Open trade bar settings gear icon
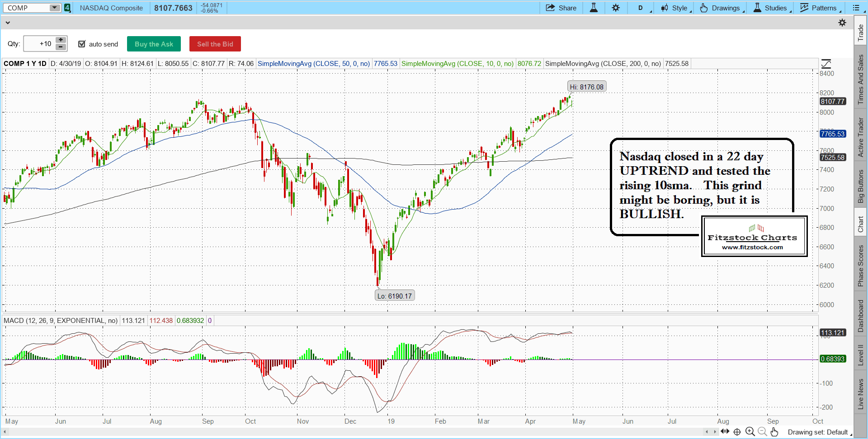The width and height of the screenshot is (868, 439). coord(842,23)
